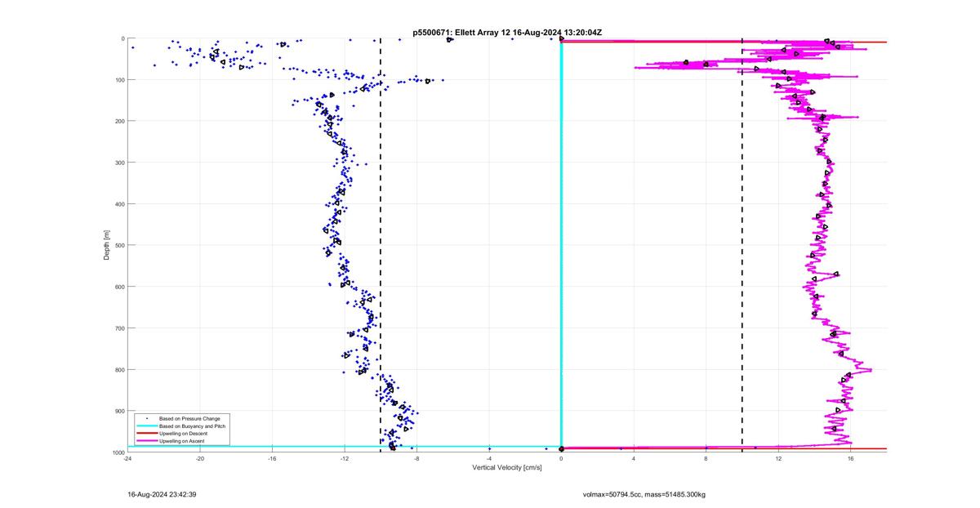Click the '800' depth axis tick label
The width and height of the screenshot is (980, 508).
[118, 369]
